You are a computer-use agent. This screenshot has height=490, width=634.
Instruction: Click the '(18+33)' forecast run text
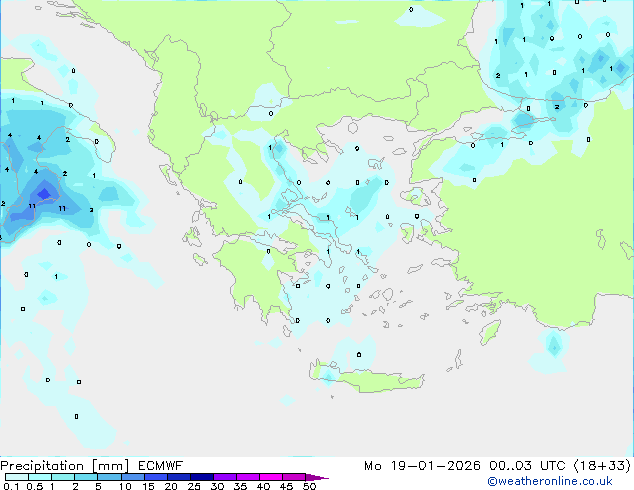point(602,466)
